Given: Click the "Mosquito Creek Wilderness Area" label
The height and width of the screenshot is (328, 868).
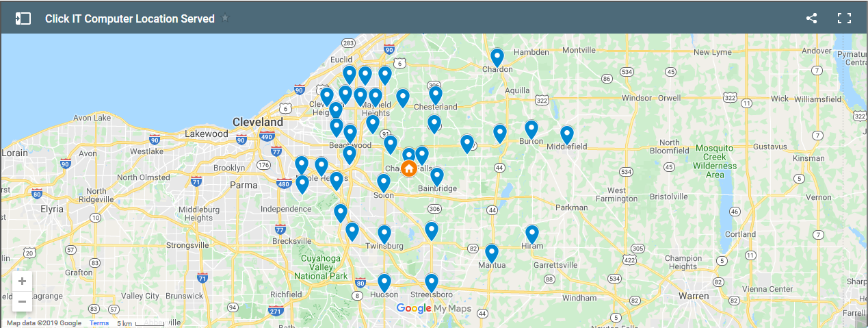Looking at the screenshot, I should tap(714, 161).
